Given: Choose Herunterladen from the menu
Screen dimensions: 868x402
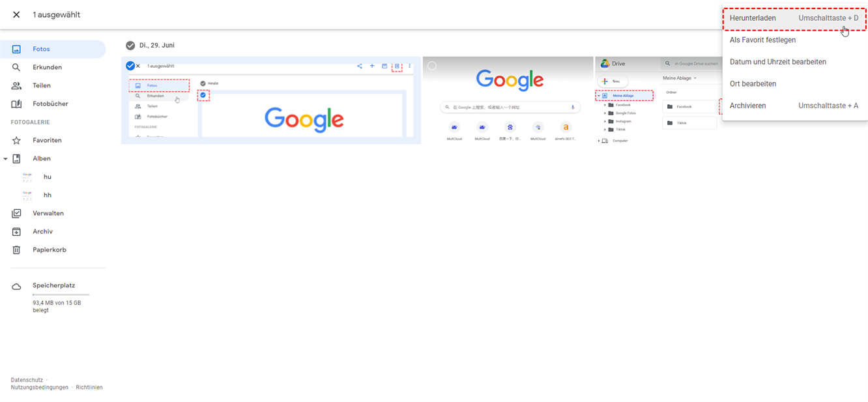Looking at the screenshot, I should (x=753, y=18).
